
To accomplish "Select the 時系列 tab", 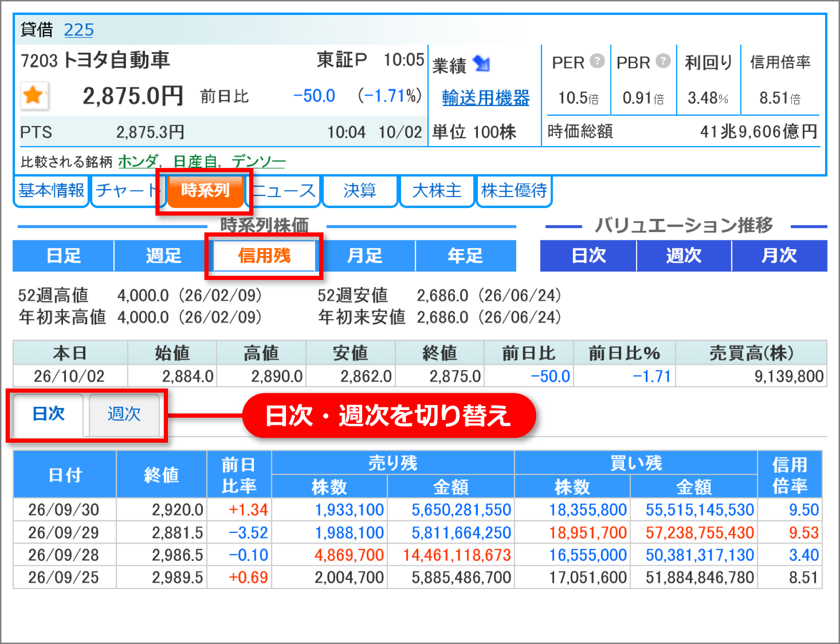I will (x=205, y=190).
